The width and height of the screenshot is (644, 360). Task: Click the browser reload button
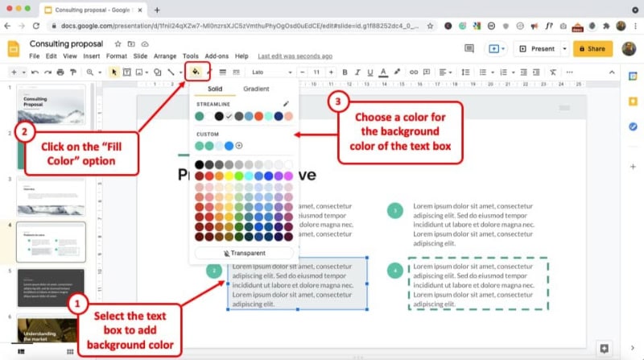pyautogui.click(x=36, y=26)
